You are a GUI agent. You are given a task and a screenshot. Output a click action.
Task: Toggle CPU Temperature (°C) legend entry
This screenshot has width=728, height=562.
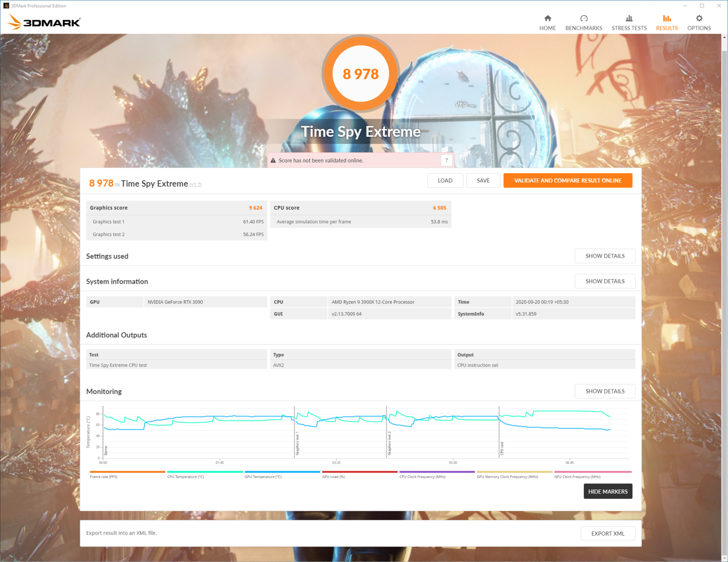(x=205, y=475)
